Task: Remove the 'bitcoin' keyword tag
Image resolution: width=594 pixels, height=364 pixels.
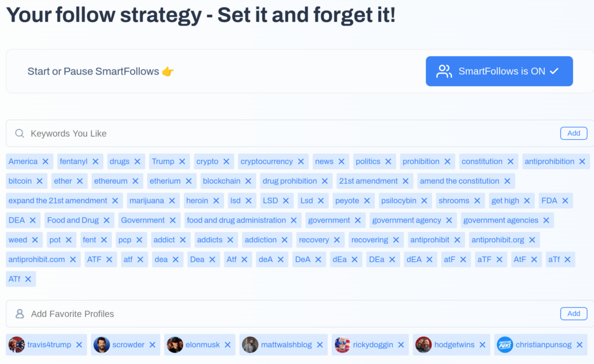Action: click(x=39, y=181)
